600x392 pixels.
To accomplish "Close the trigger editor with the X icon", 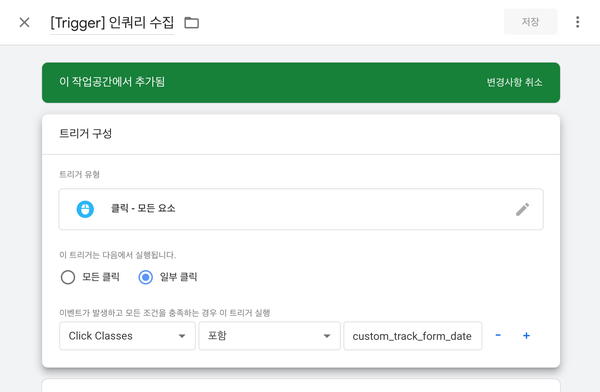I will click(24, 22).
